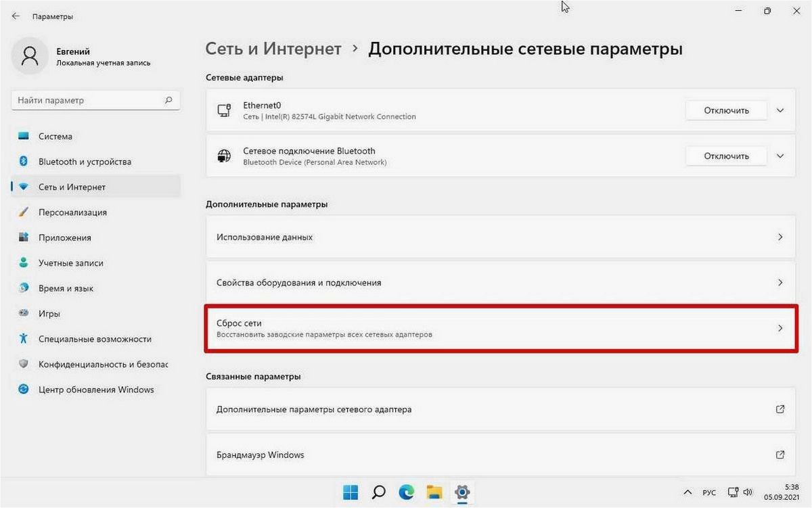The width and height of the screenshot is (812, 508).
Task: Launch Microsoft Edge from taskbar
Action: 407,492
